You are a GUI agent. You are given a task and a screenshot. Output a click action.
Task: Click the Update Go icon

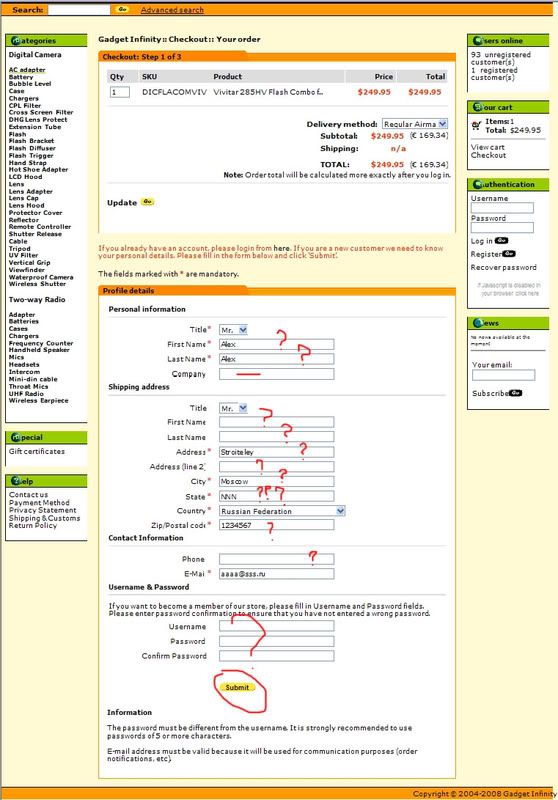tap(147, 202)
